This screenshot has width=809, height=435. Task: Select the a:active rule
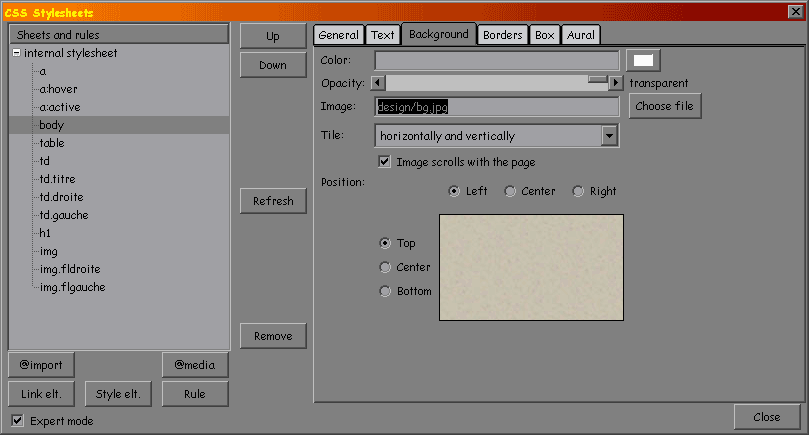(60, 107)
